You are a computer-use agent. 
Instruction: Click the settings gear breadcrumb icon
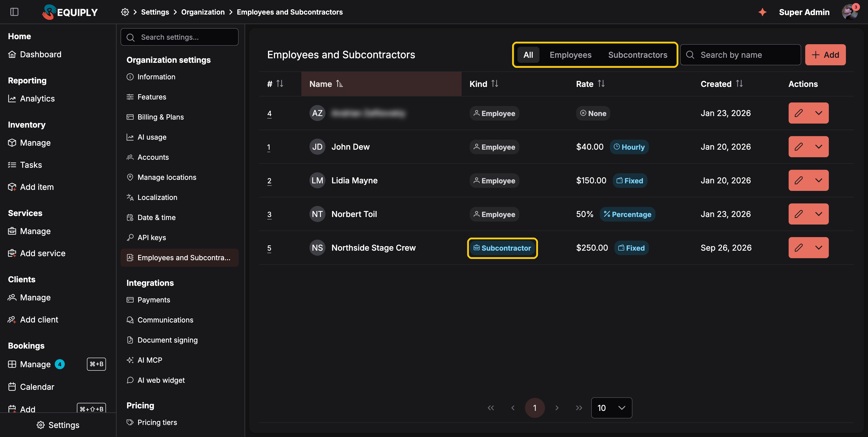tap(125, 12)
